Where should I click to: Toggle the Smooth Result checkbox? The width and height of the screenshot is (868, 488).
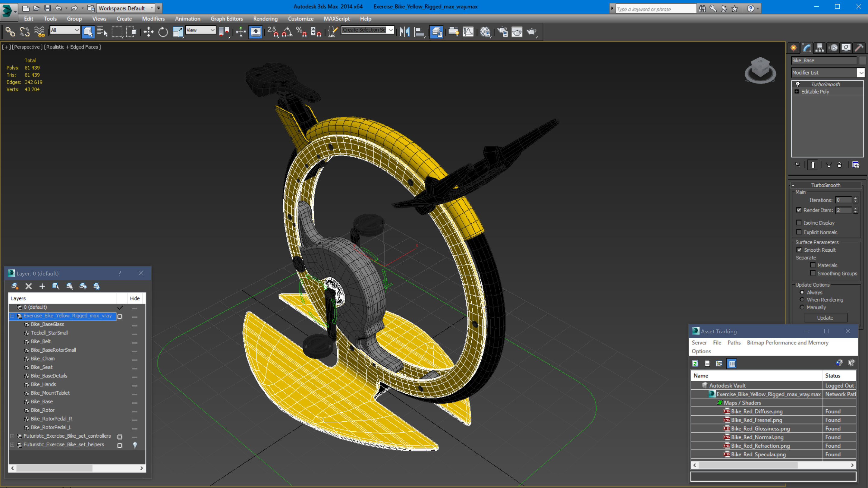[799, 250]
